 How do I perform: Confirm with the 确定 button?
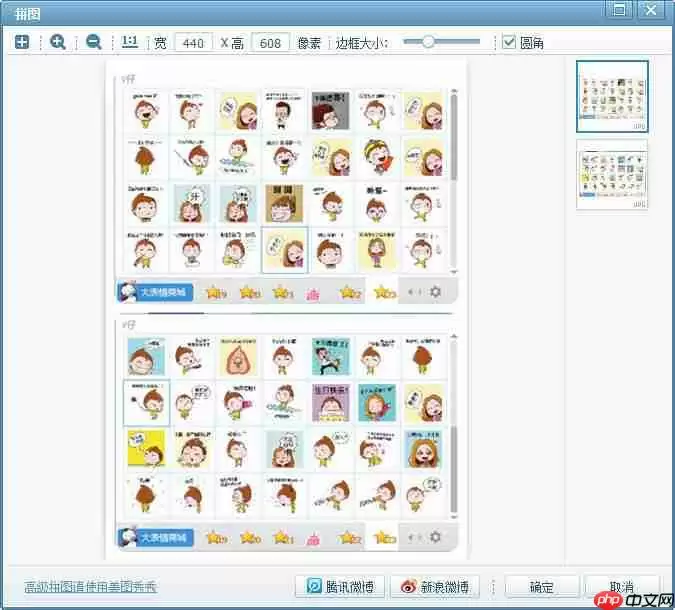[x=542, y=586]
